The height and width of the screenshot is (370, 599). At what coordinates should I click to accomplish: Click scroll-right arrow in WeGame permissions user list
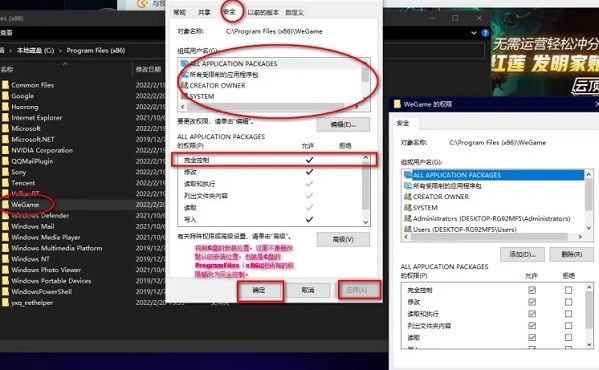580,237
